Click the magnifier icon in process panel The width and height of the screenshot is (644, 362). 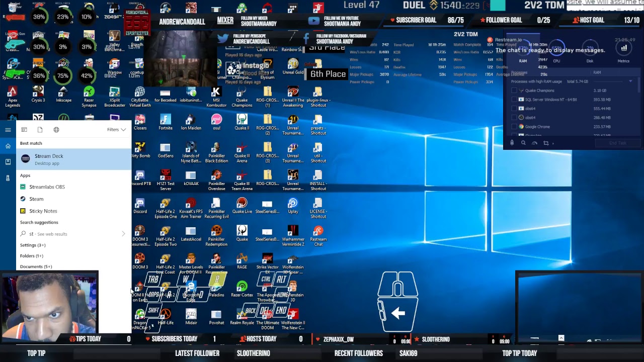pyautogui.click(x=523, y=143)
